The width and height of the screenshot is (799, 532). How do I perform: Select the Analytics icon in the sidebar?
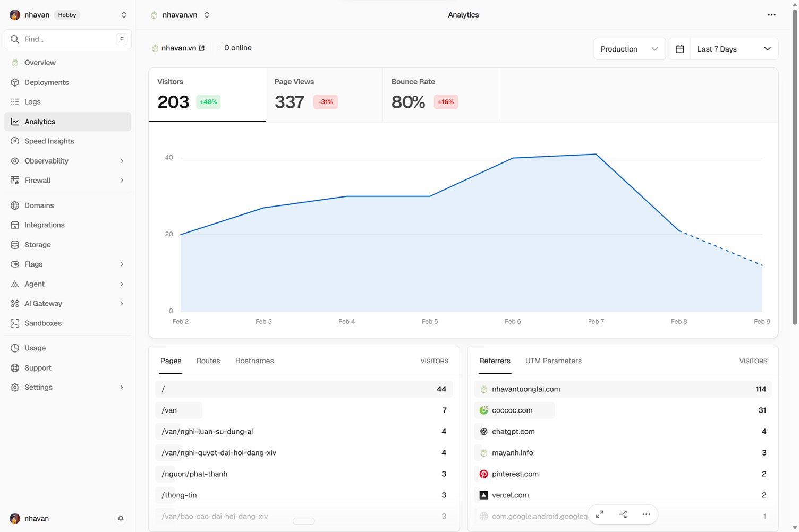tap(15, 122)
